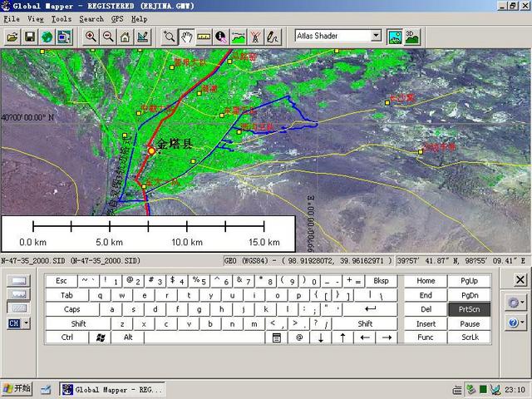Toggle the Alt key
532x399 pixels.
click(128, 337)
